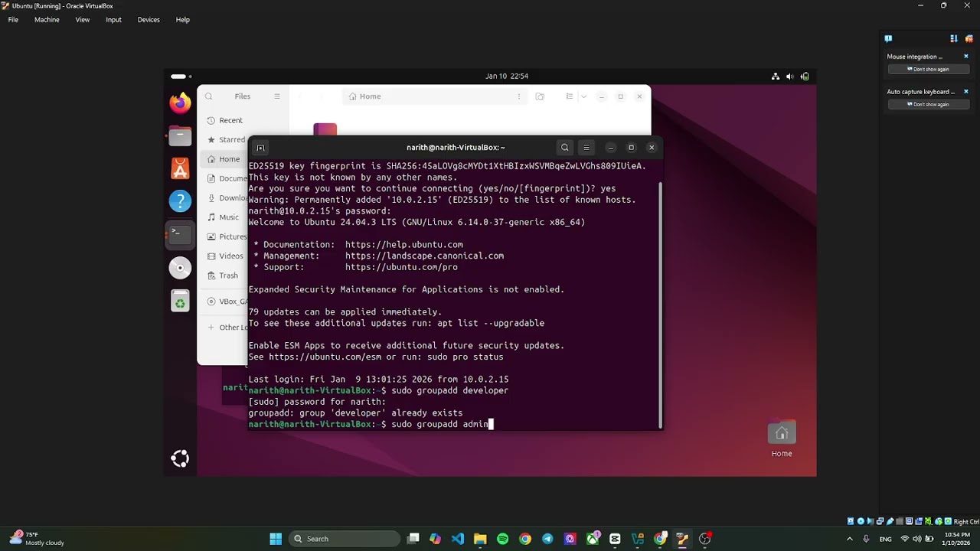This screenshot has width=980, height=551.
Task: Dismiss the Mouse integration notification
Action: click(965, 57)
